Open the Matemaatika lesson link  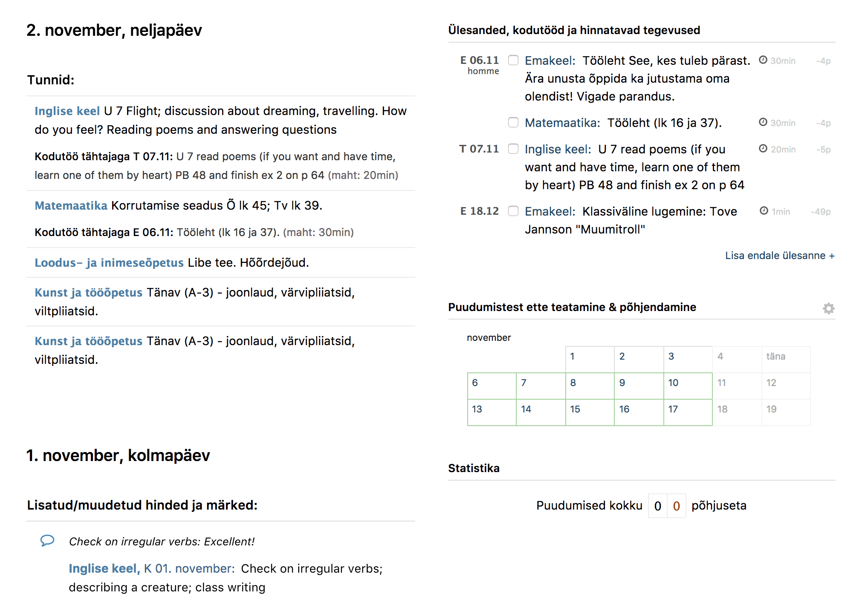71,206
